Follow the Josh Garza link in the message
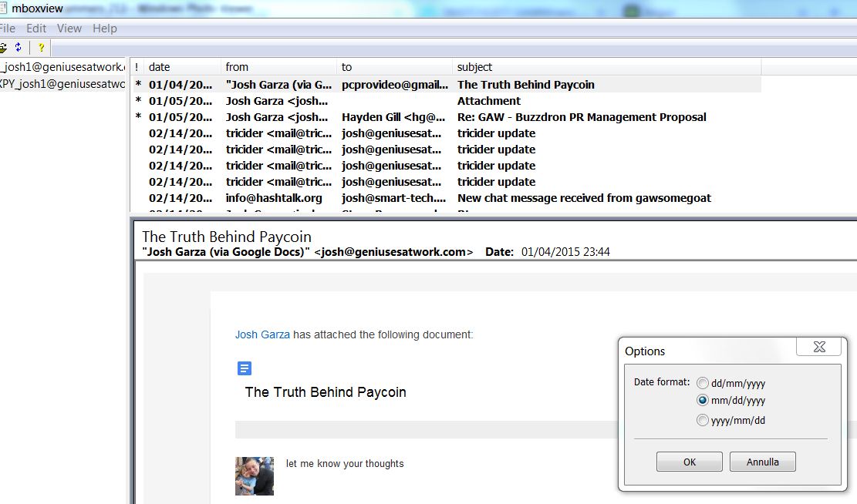The image size is (857, 504). 262,334
